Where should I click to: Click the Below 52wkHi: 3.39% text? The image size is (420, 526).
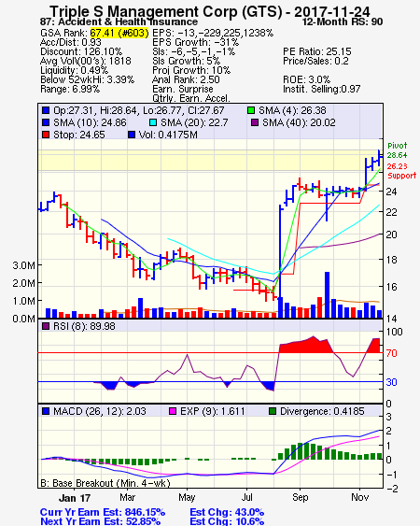click(x=87, y=79)
